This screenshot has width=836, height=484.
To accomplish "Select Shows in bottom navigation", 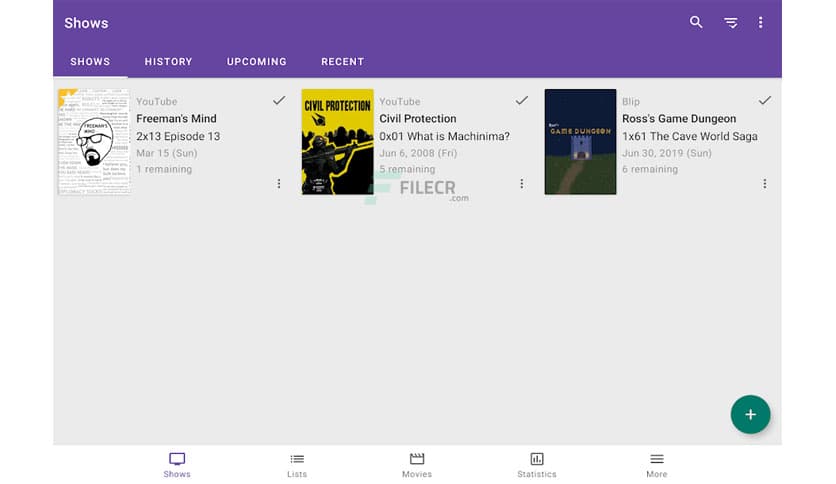I will pyautogui.click(x=177, y=464).
